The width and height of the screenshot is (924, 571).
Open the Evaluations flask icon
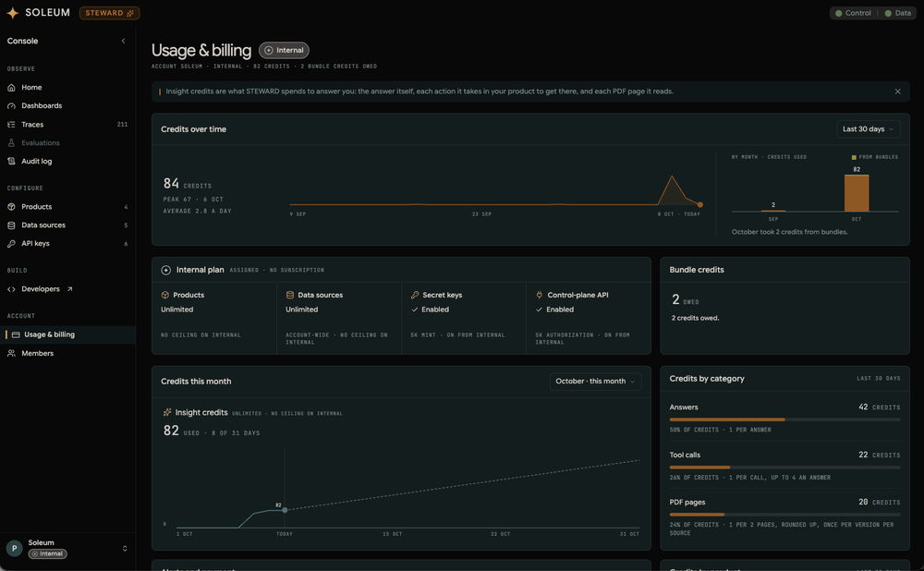click(x=11, y=142)
